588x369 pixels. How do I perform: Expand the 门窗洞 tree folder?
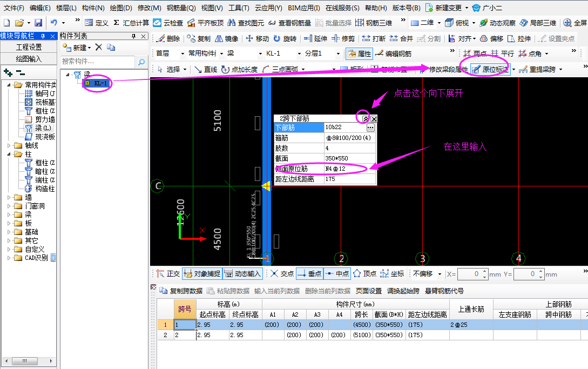9,206
